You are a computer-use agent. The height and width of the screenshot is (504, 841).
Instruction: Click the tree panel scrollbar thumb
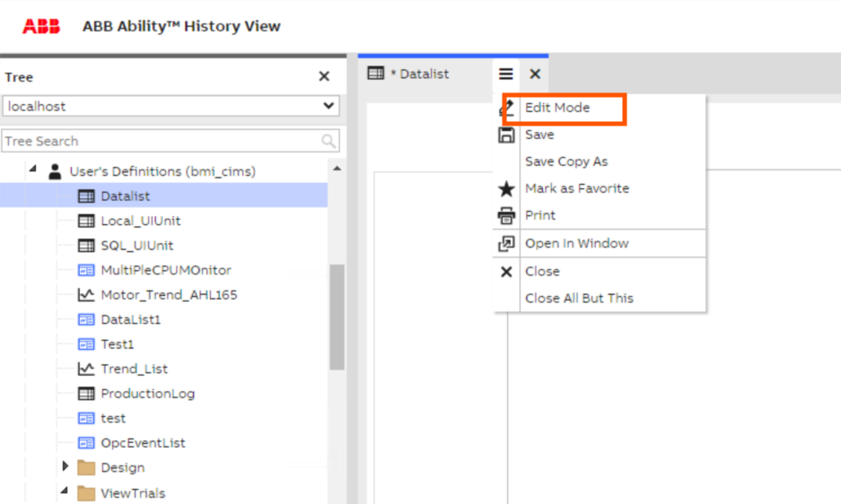pyautogui.click(x=337, y=317)
